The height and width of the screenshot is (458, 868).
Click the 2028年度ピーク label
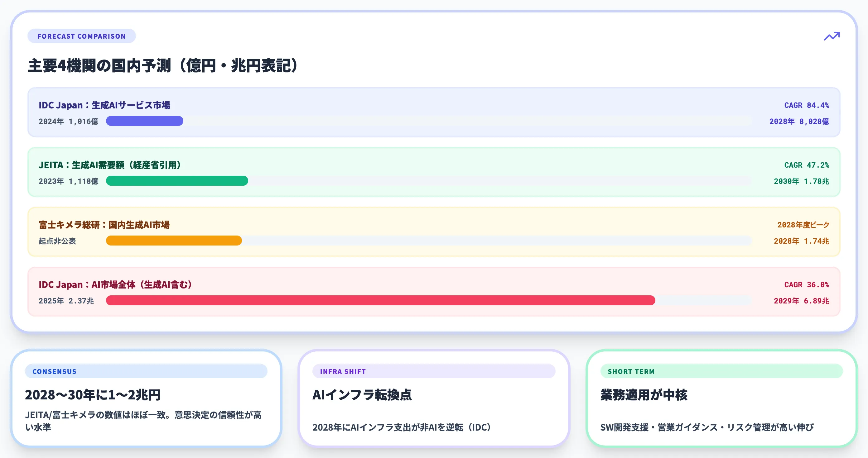[x=803, y=225]
